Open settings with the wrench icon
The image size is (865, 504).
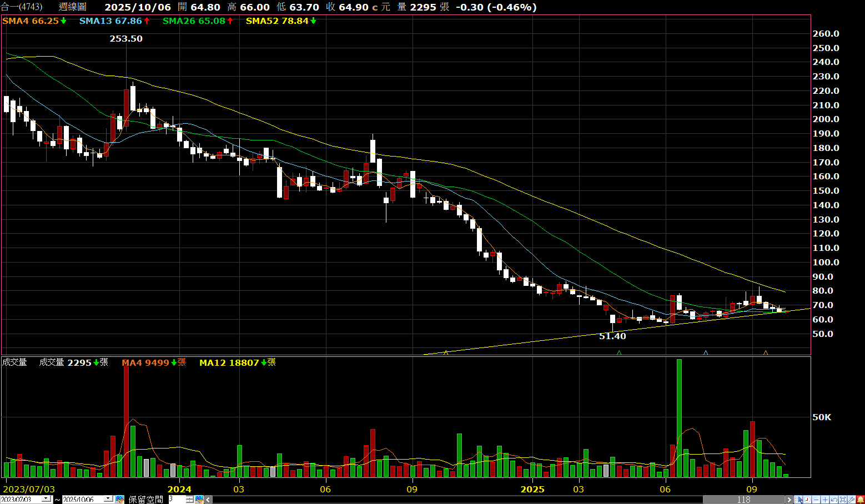coord(852,500)
